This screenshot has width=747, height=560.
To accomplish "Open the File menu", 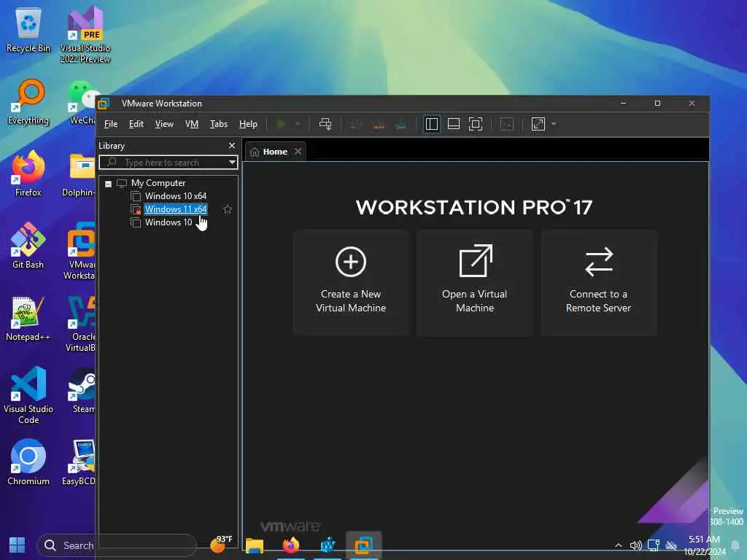I will click(x=111, y=124).
